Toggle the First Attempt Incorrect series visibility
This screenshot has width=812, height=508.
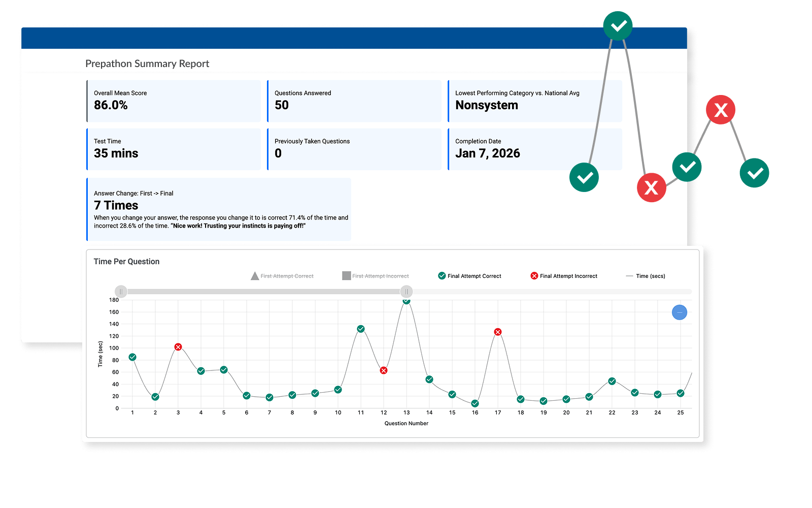(376, 276)
